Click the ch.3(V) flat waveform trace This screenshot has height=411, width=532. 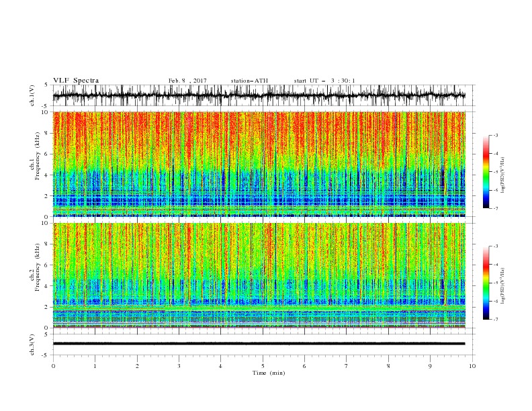click(259, 344)
